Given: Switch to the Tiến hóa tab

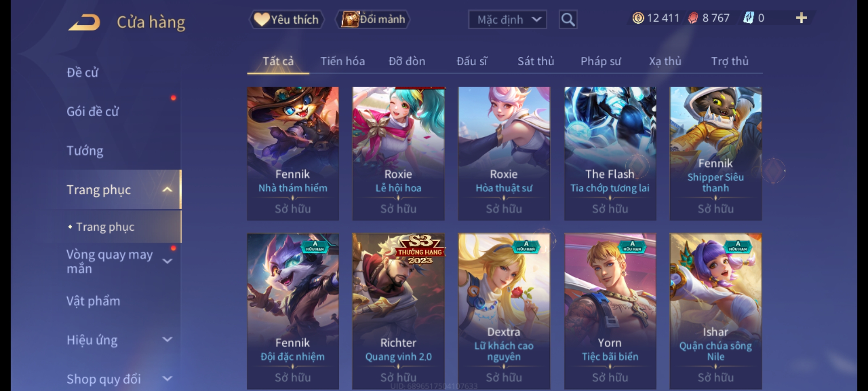Looking at the screenshot, I should pos(342,62).
